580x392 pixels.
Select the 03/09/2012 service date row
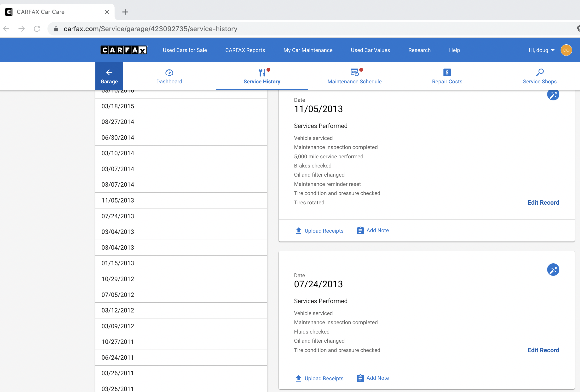[181, 326]
